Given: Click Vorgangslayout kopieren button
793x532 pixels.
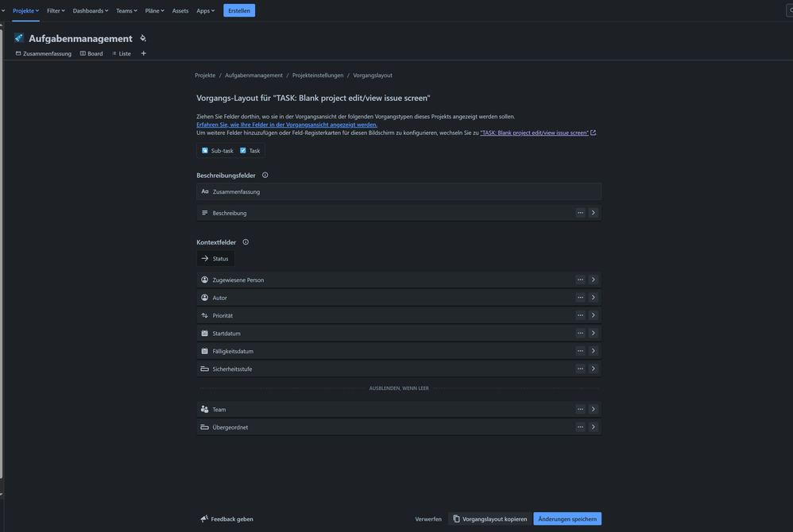Looking at the screenshot, I should click(489, 519).
